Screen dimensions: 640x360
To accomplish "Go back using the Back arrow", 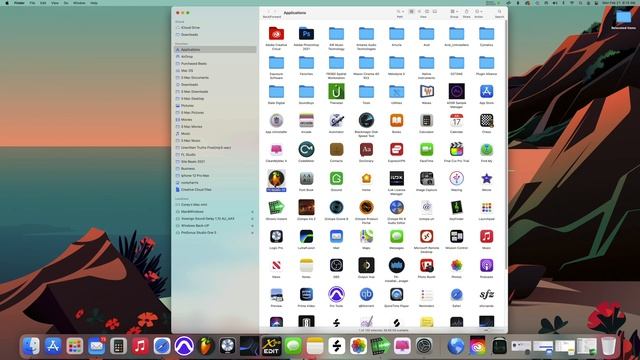I will click(269, 12).
